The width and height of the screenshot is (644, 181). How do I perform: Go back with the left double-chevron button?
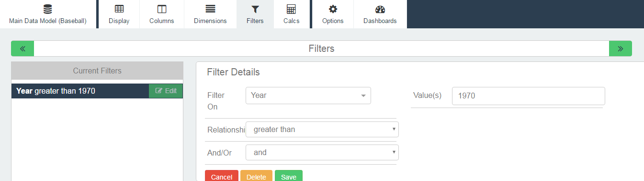(x=23, y=48)
